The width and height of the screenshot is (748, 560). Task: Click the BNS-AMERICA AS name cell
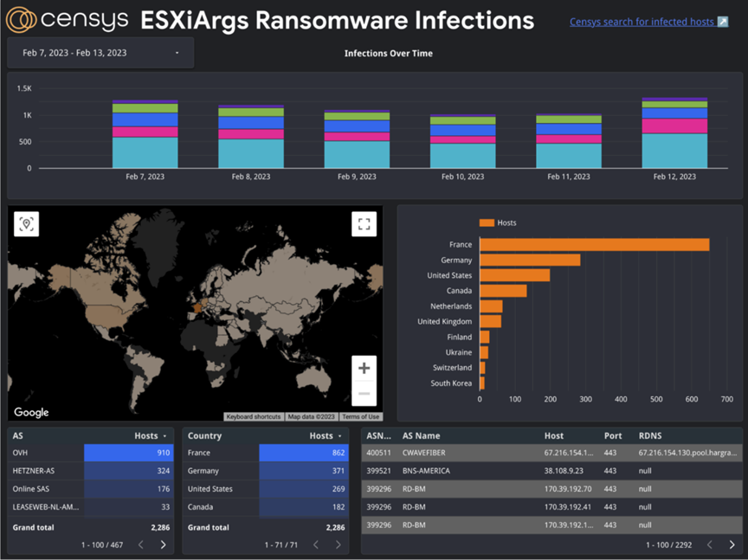coord(426,471)
